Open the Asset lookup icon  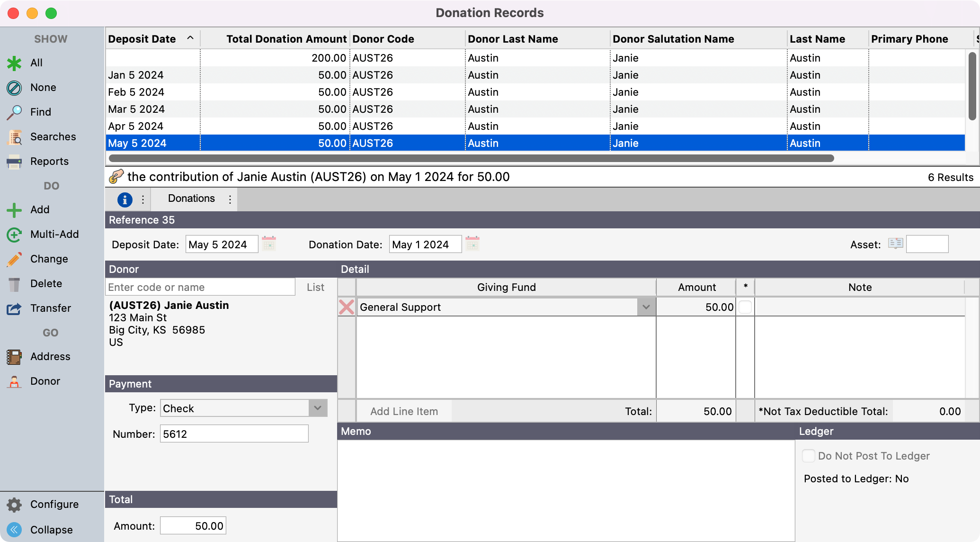click(895, 244)
